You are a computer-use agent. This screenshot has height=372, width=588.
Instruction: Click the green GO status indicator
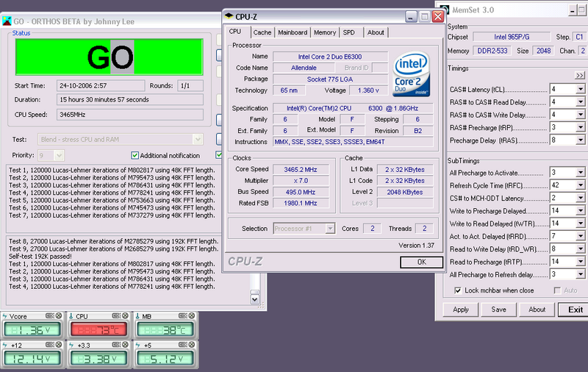click(x=109, y=57)
